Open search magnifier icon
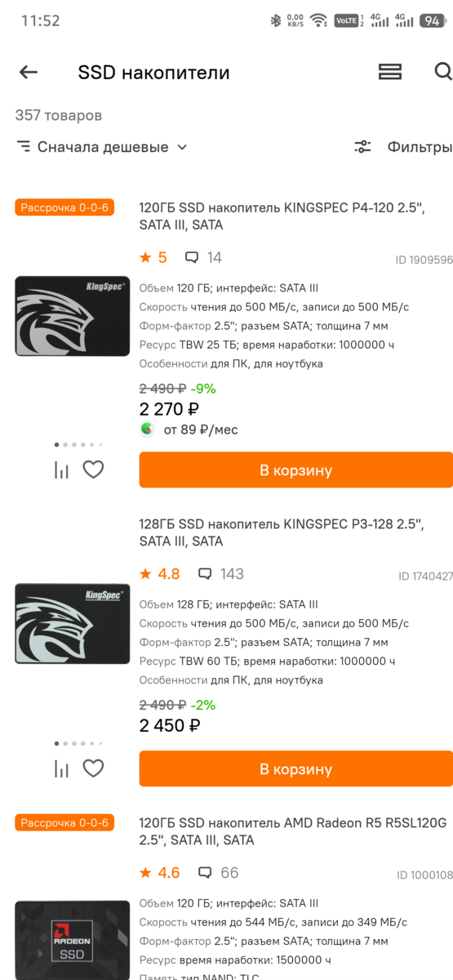Screen dimensions: 453x980 click(443, 72)
